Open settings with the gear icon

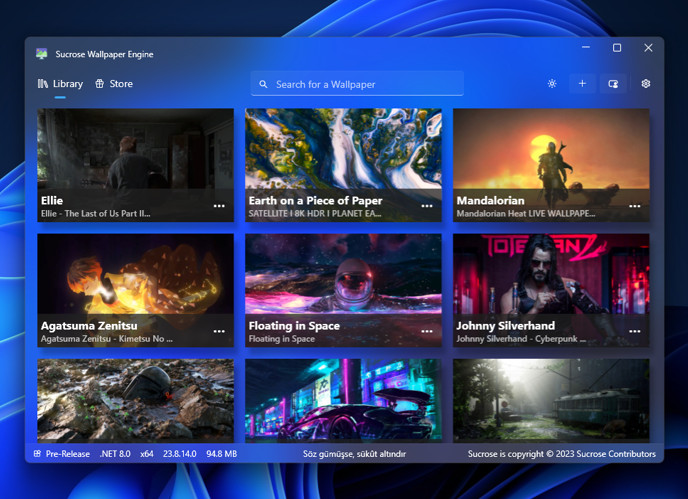[x=645, y=83]
